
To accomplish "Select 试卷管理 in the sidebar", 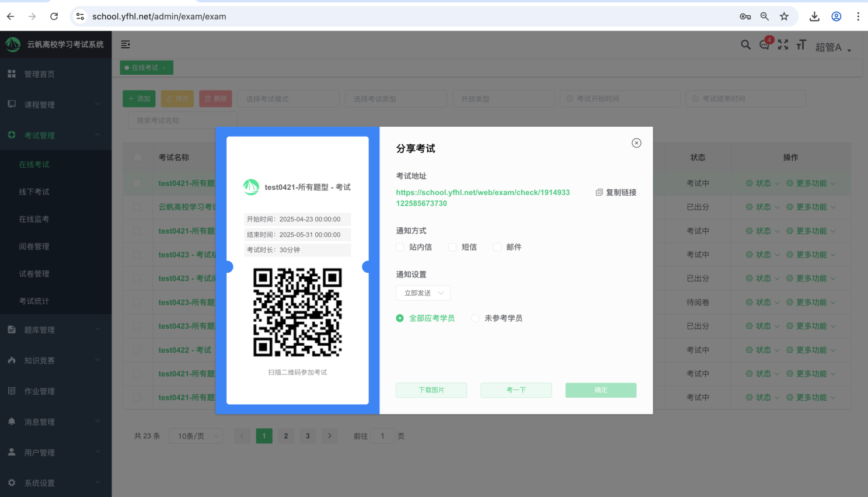I will click(55, 274).
